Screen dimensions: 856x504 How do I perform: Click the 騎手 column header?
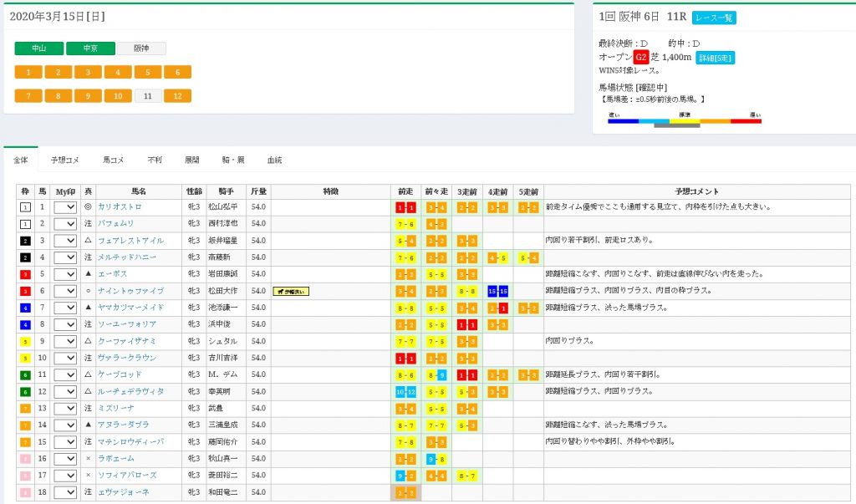pos(226,191)
